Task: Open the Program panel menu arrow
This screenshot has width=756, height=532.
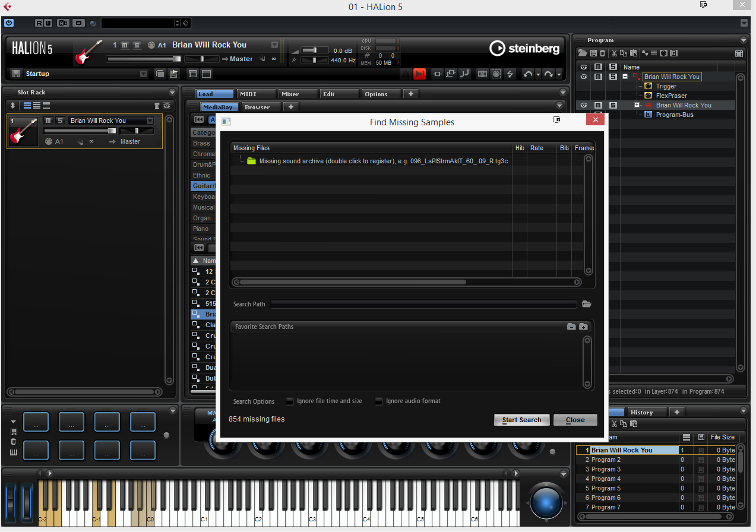Action: click(x=744, y=40)
